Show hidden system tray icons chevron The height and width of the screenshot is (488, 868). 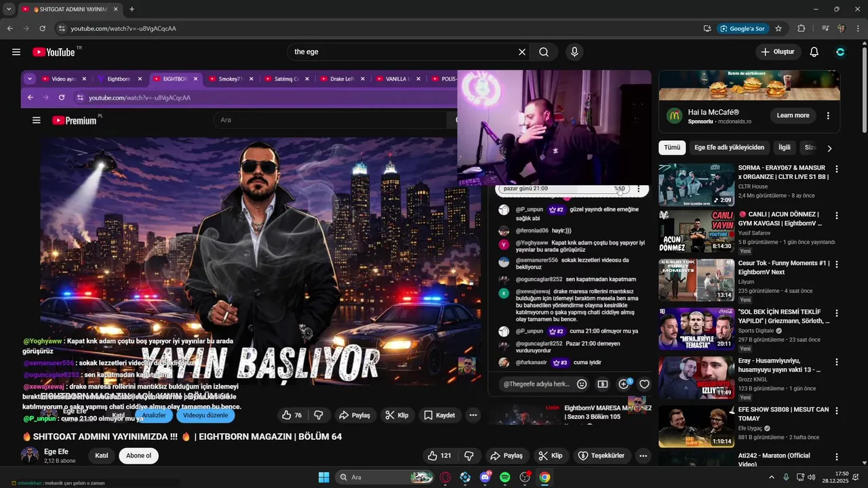tap(771, 477)
